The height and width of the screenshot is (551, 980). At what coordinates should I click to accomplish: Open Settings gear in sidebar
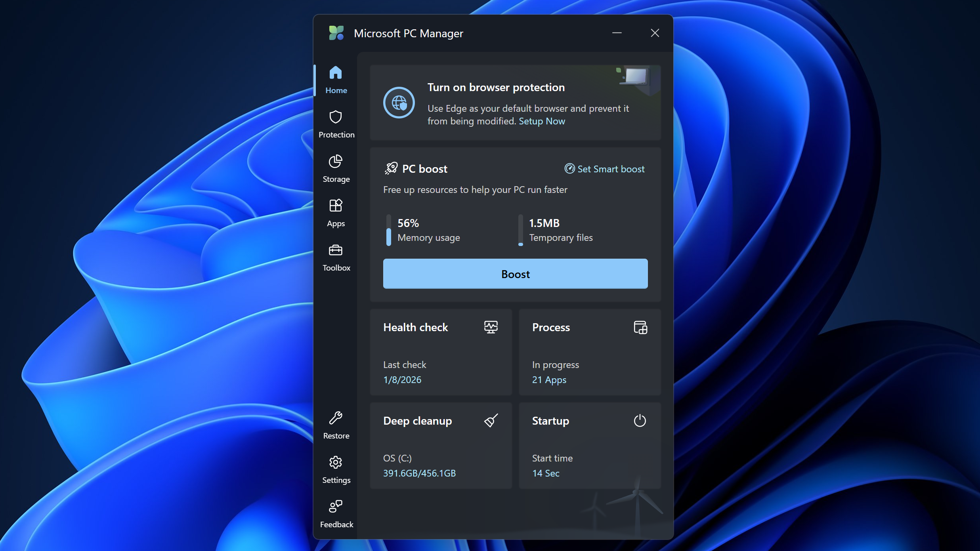[x=335, y=463]
